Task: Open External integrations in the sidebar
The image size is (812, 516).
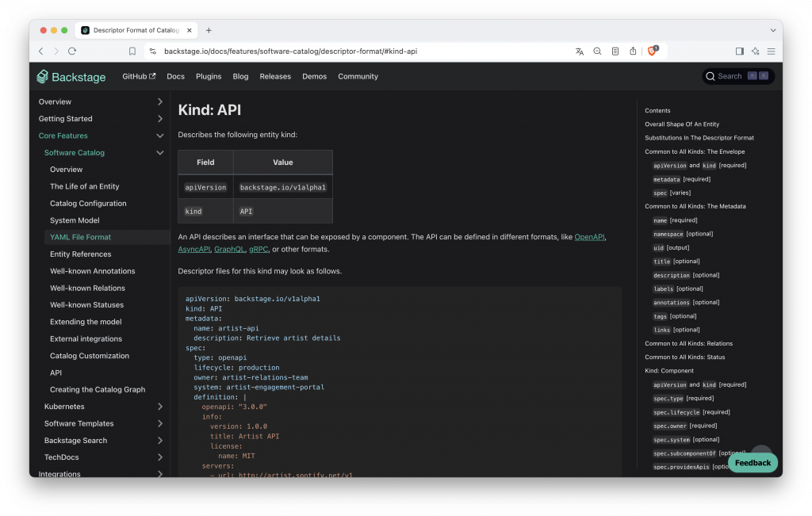Action: pyautogui.click(x=86, y=338)
